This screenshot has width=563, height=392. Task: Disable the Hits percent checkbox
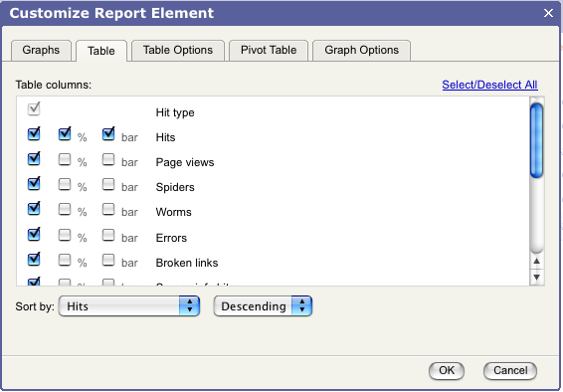tap(65, 133)
